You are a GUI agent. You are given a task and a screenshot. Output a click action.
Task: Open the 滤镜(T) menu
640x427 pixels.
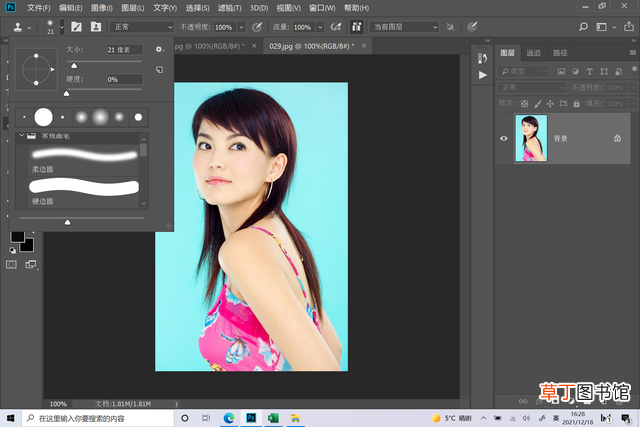coord(229,8)
